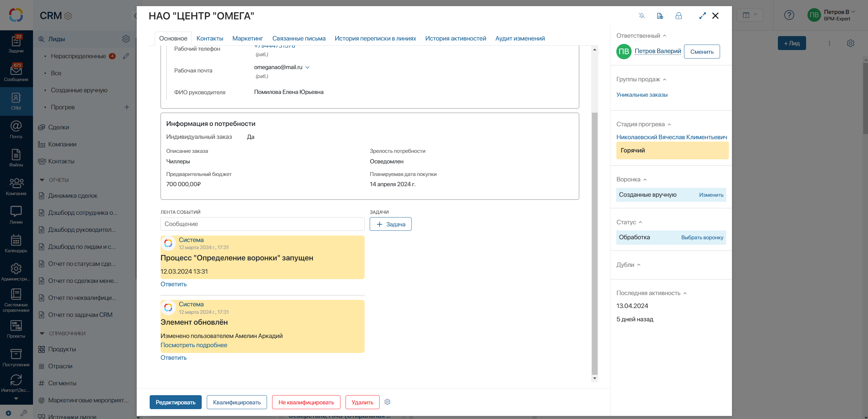Click the card vertical scrollbar
The image size is (868, 419).
tap(595, 243)
